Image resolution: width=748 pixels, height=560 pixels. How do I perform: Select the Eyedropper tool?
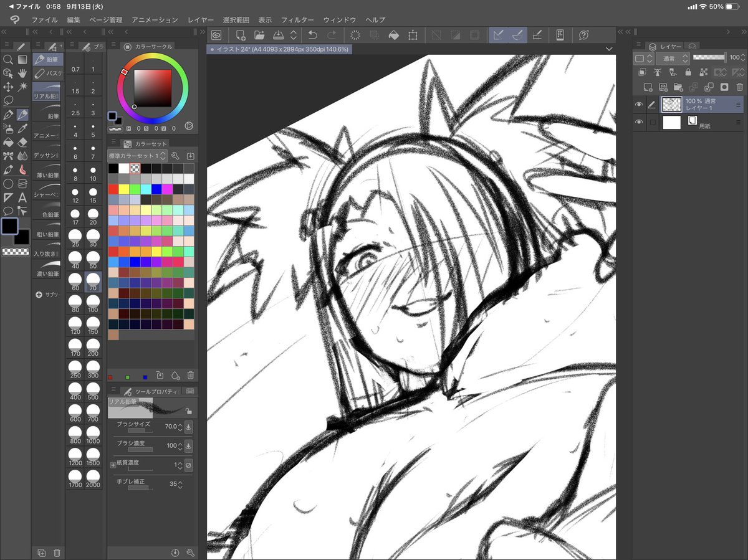click(24, 128)
